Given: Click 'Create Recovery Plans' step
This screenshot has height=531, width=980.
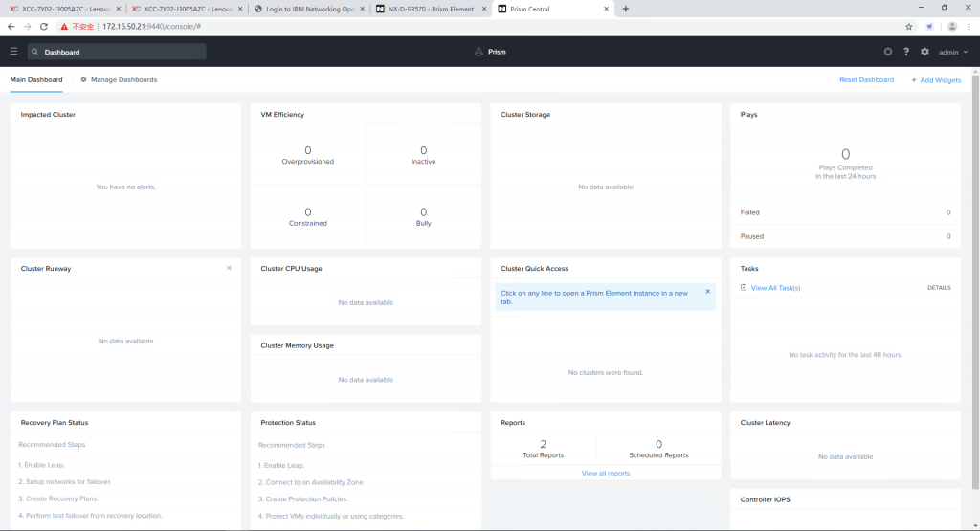Looking at the screenshot, I should pyautogui.click(x=58, y=498).
